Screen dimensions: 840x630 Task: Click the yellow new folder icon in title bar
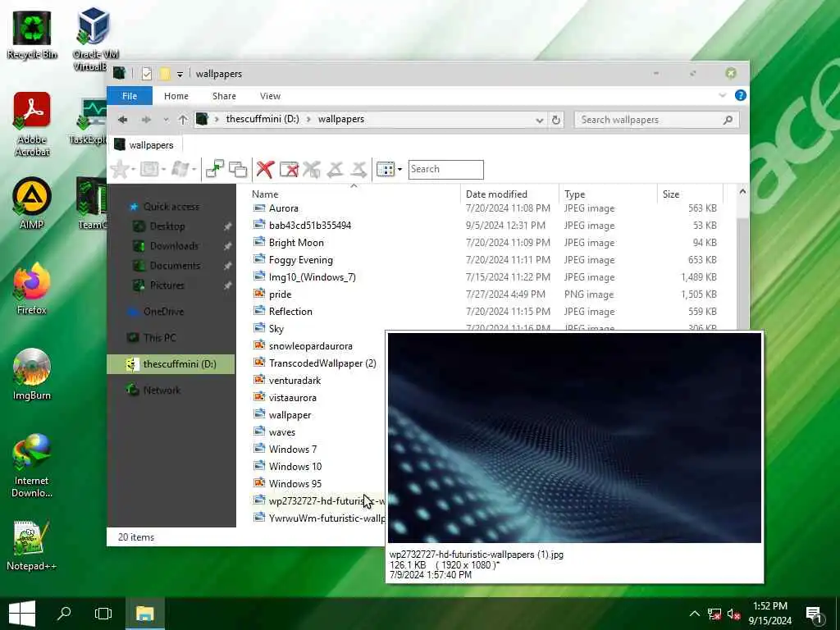(165, 74)
